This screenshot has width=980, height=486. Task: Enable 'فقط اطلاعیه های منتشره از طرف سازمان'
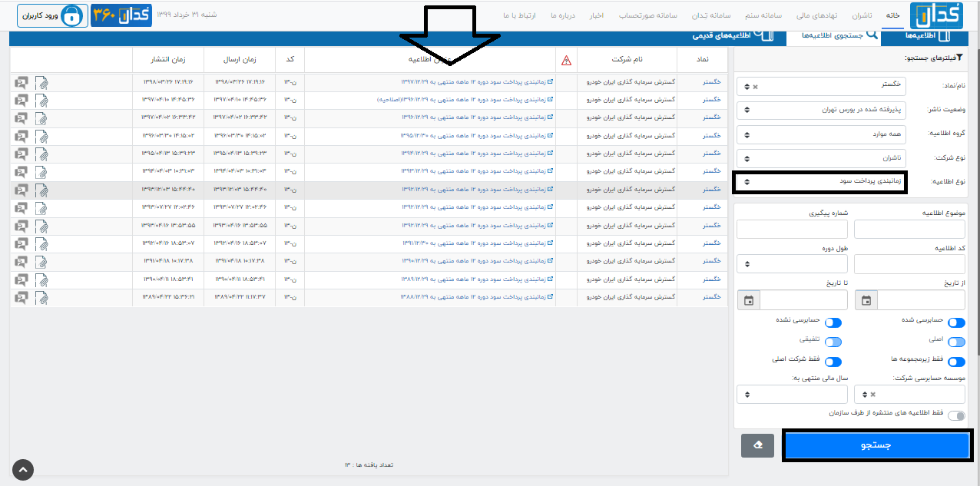coord(956,415)
